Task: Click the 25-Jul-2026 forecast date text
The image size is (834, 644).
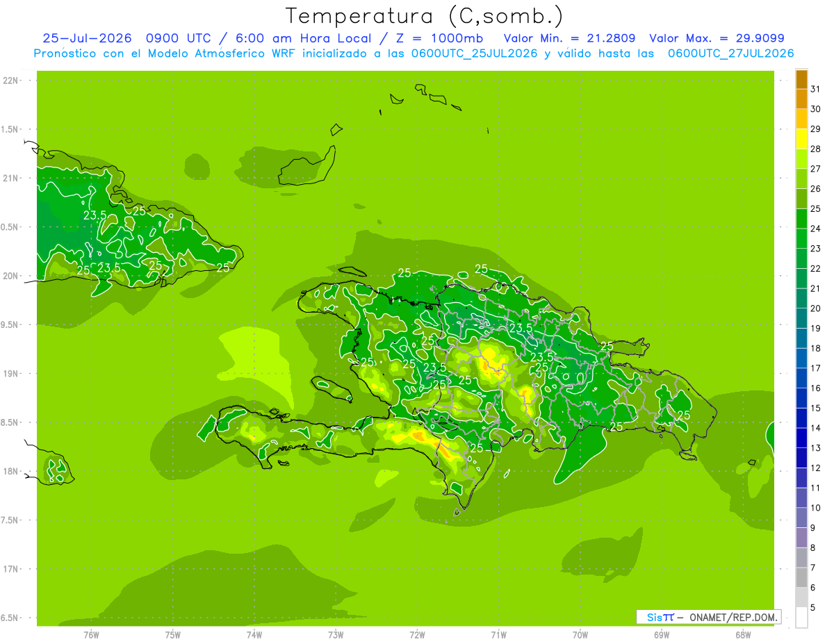Action: 88,38
